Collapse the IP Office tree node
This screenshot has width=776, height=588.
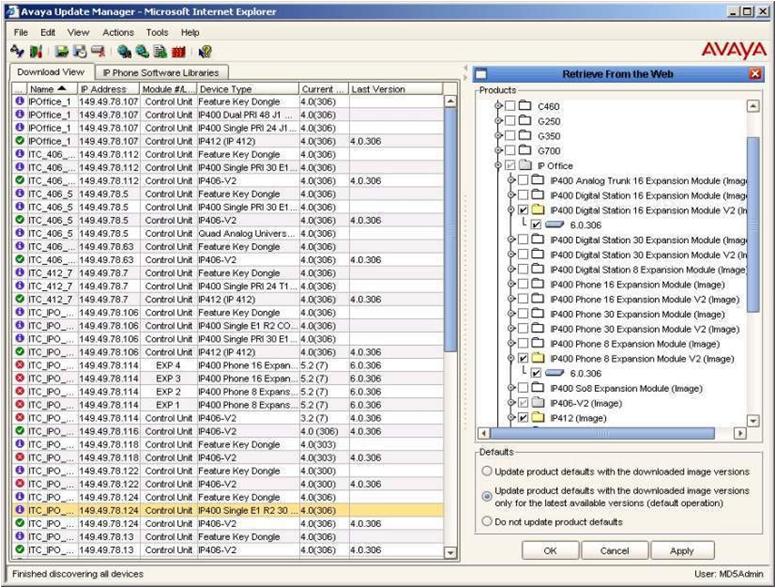tap(499, 165)
